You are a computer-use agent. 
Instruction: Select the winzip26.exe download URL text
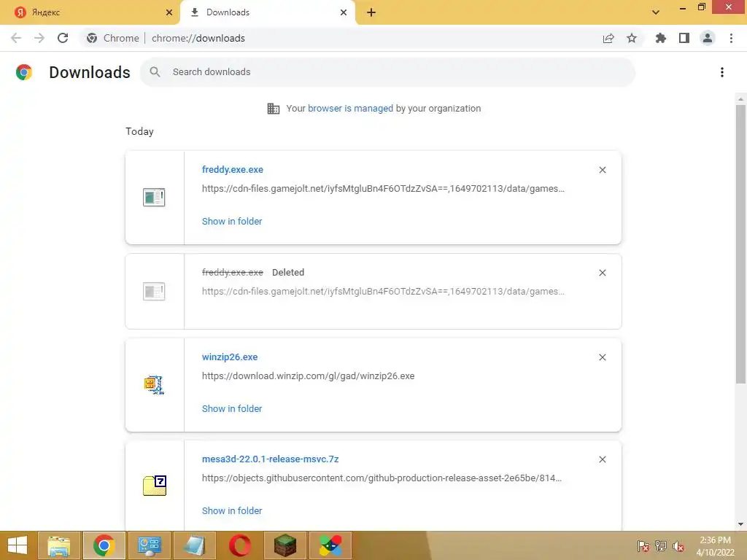(x=309, y=376)
